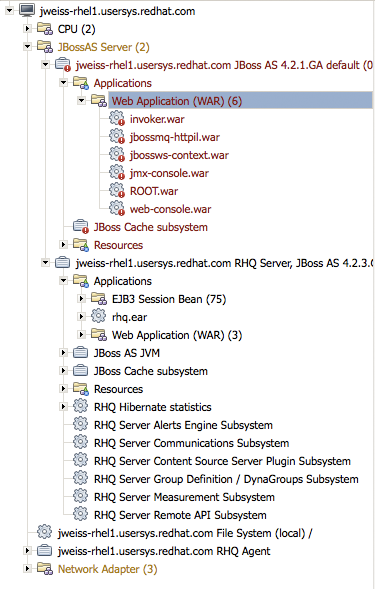Select RHQ Hibernate statistics label
The image size is (375, 589).
tap(153, 407)
